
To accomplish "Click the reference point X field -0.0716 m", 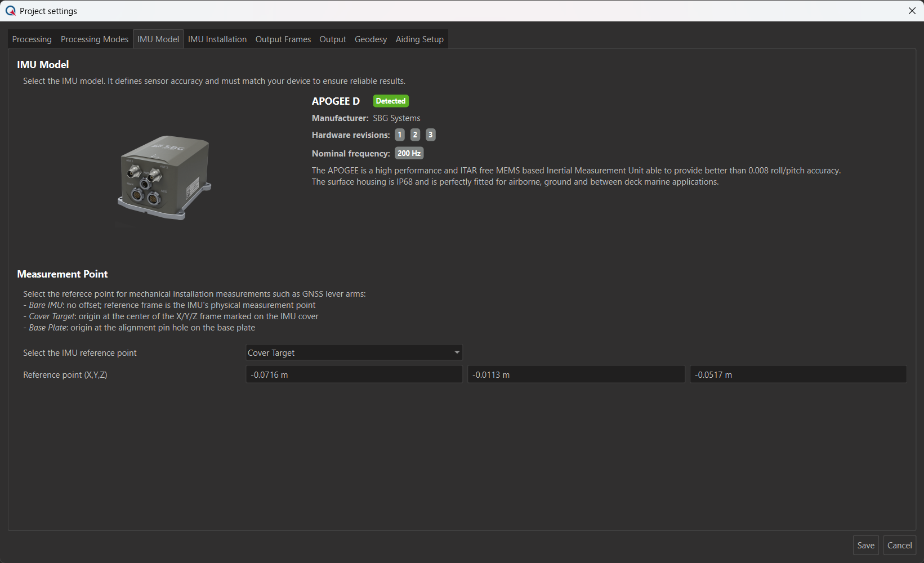I will pyautogui.click(x=354, y=375).
